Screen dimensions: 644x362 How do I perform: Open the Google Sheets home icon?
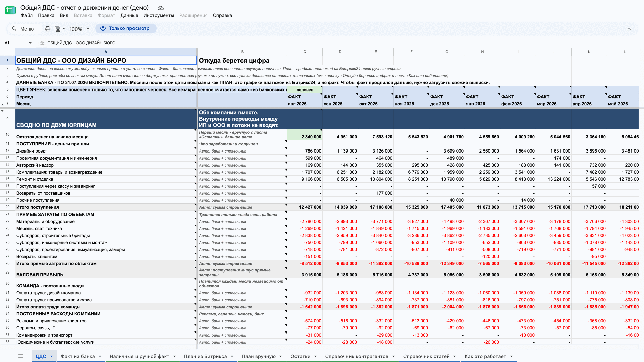click(11, 11)
